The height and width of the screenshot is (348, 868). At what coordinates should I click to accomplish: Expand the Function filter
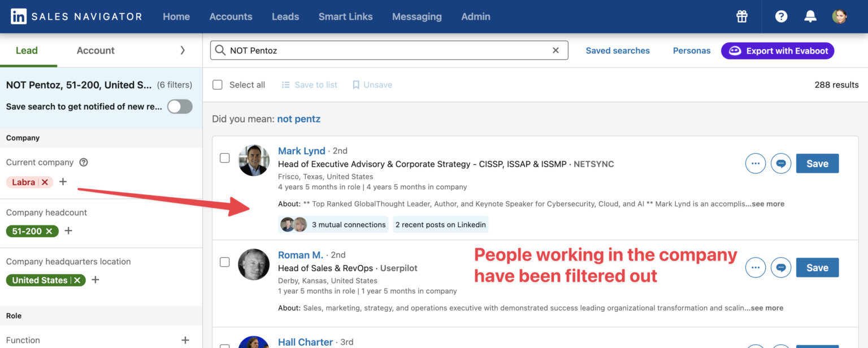[185, 340]
